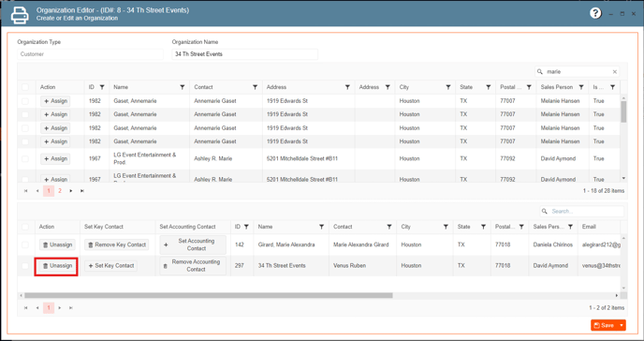Open upper grid page 1
This screenshot has height=341, width=644.
coord(49,190)
